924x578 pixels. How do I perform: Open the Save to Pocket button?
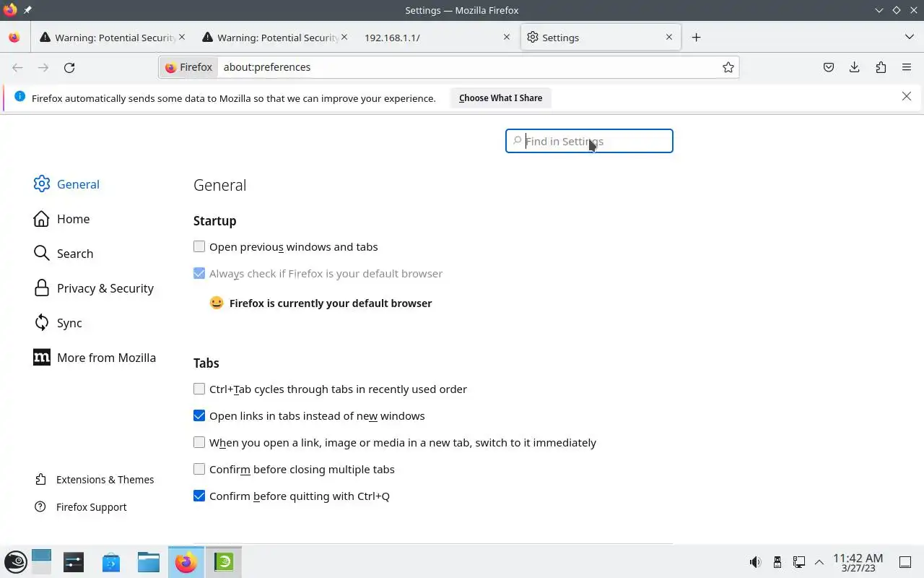click(829, 67)
